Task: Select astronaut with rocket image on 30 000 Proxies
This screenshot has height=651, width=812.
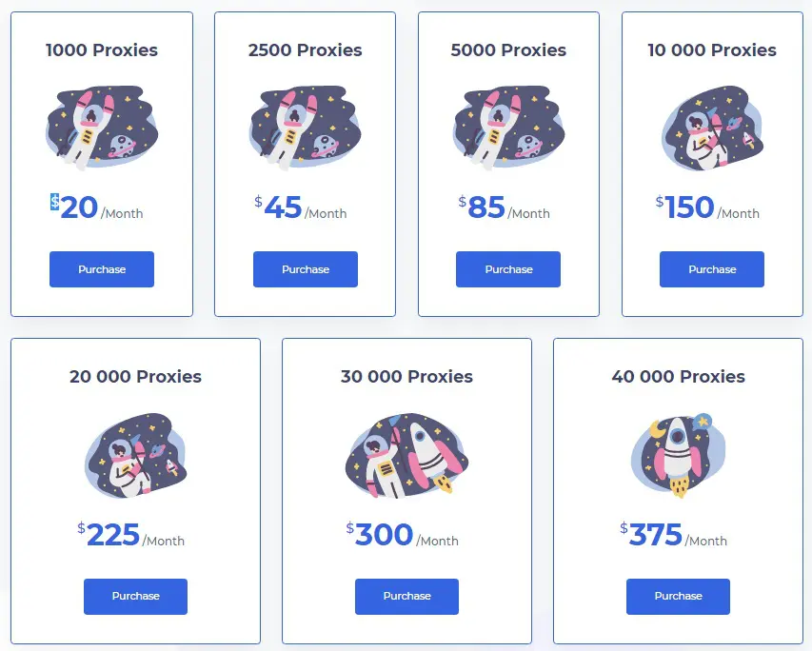Action: click(407, 455)
